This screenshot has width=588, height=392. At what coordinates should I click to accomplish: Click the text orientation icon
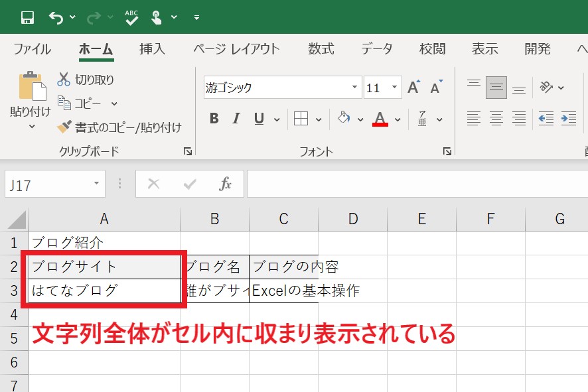point(546,88)
